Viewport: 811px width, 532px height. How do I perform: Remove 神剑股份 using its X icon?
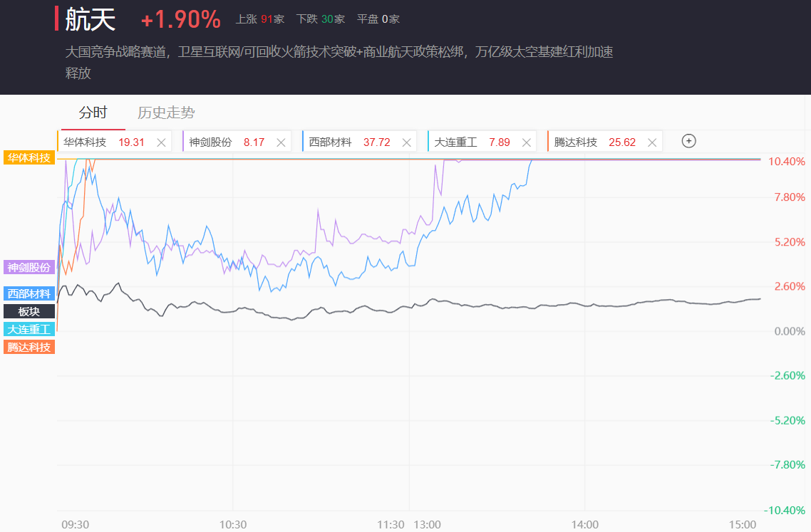tap(281, 142)
